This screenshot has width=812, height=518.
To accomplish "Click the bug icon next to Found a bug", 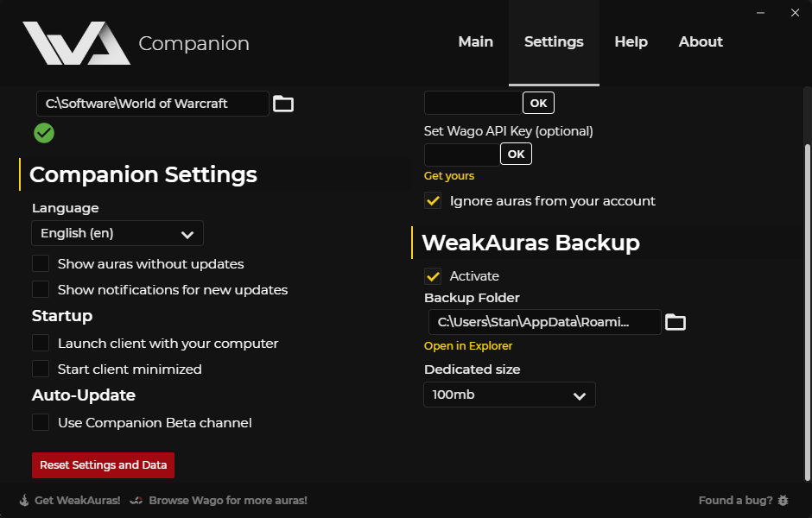I will coord(783,501).
